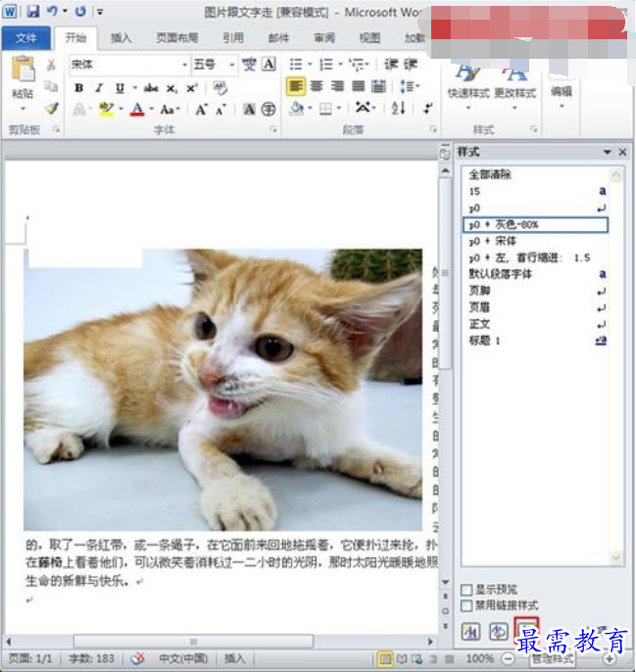The width and height of the screenshot is (636, 672).
Task: Toggle subscript formatting
Action: [x=171, y=88]
